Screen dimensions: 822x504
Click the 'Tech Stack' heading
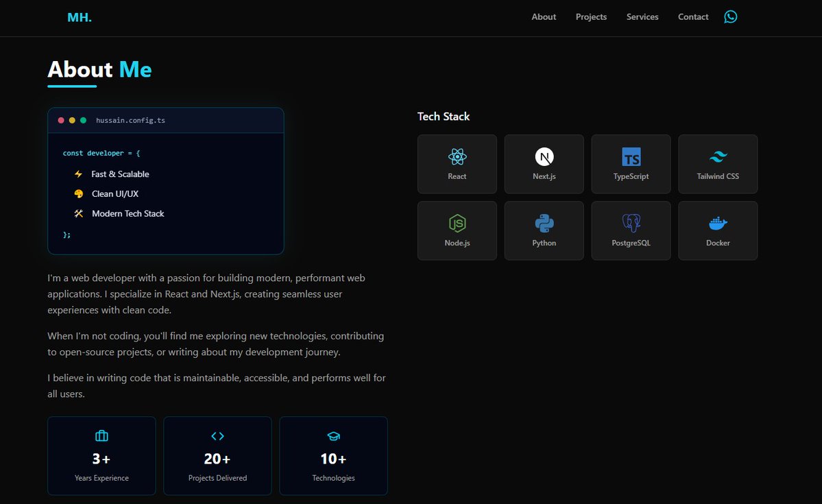pos(444,117)
